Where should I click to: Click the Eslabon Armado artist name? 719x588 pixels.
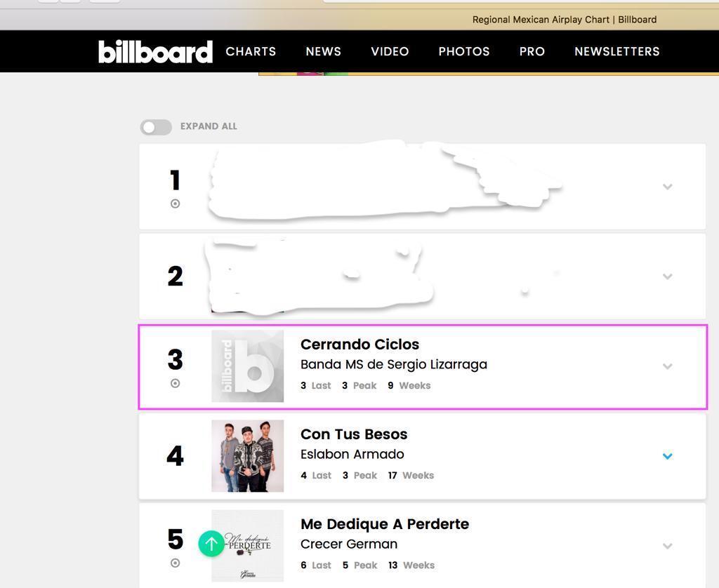352,454
